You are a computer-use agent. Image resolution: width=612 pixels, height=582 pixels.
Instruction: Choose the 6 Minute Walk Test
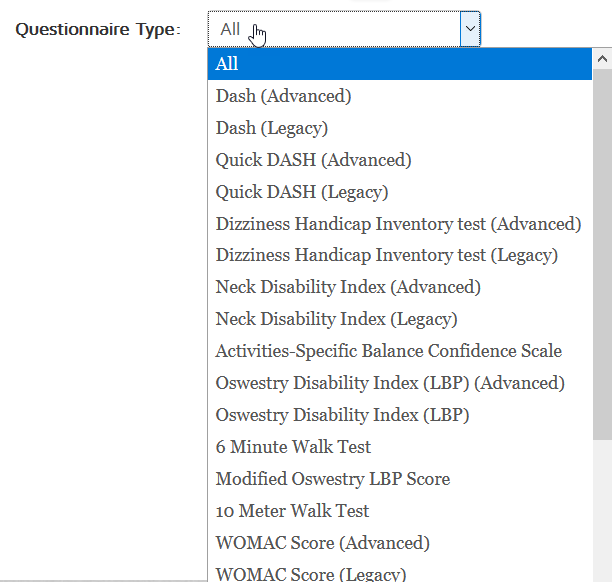coord(293,447)
